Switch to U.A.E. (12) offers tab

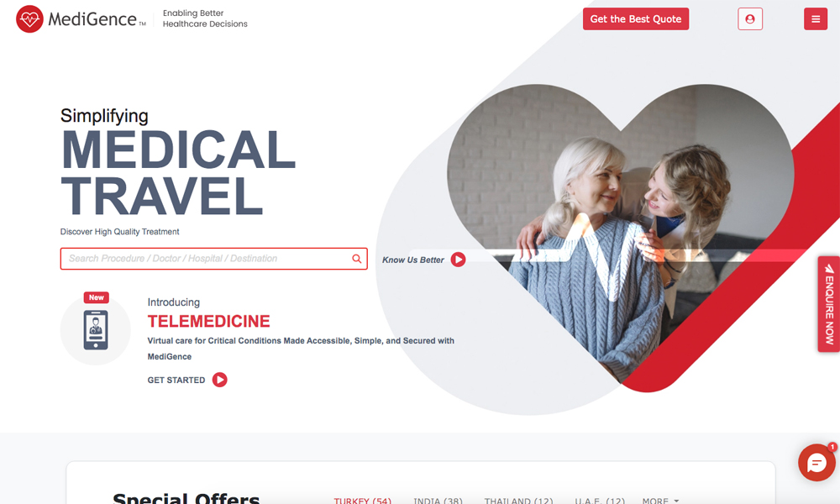pyautogui.click(x=600, y=501)
